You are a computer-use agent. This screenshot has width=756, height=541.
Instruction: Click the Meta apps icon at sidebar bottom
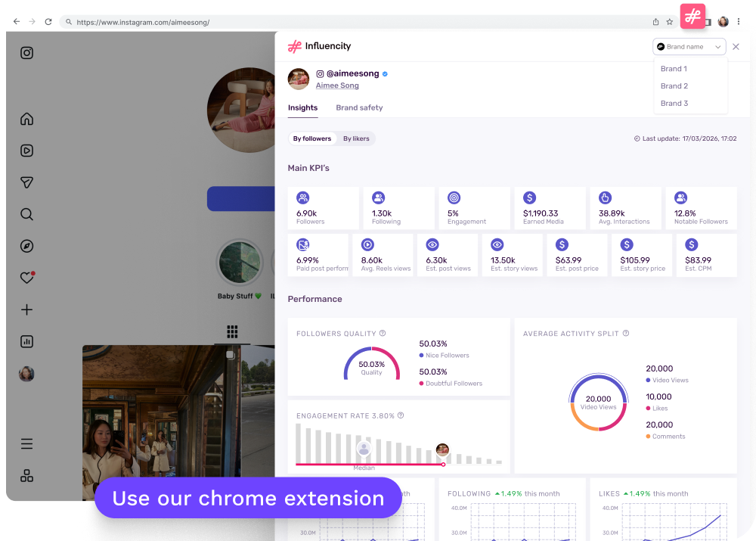(27, 476)
